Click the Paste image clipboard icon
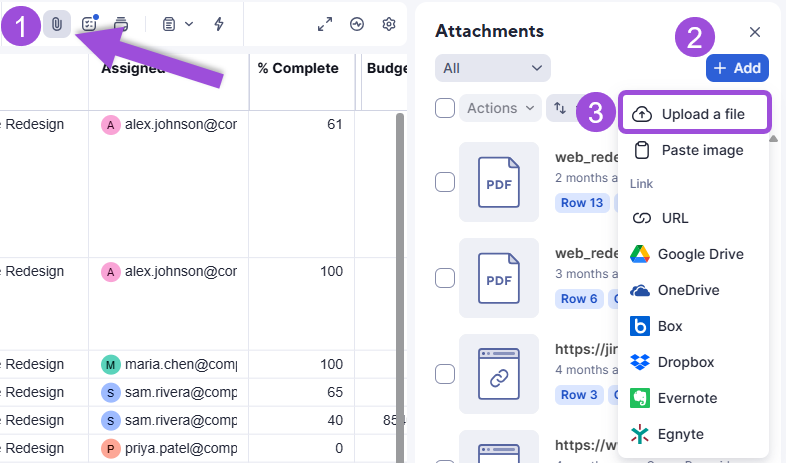The height and width of the screenshot is (463, 786). click(x=642, y=150)
